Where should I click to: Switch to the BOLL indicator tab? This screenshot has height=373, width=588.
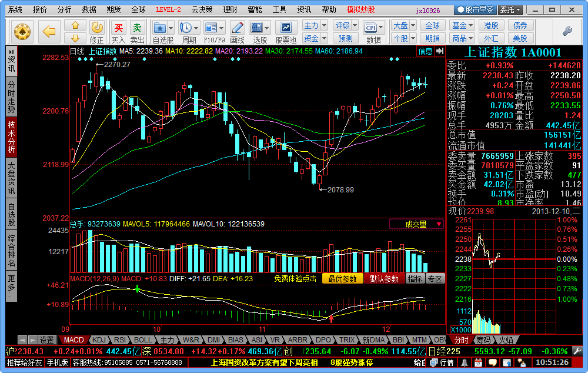coord(143,340)
